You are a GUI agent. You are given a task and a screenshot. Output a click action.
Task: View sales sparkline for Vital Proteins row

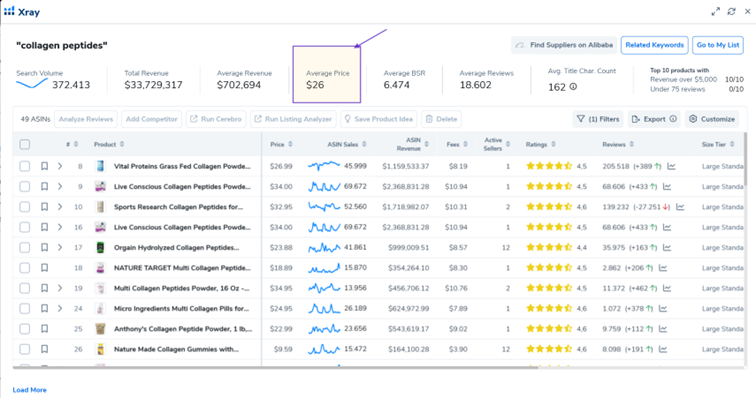click(324, 166)
